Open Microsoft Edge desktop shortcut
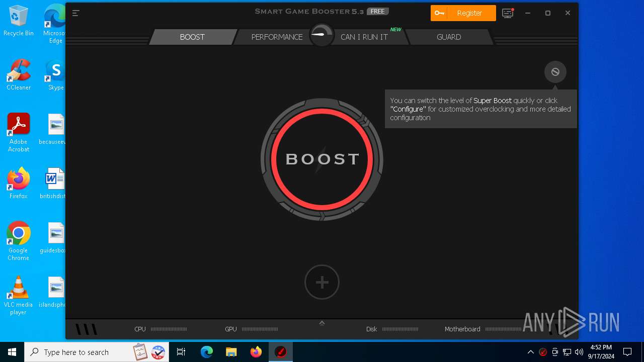Image resolution: width=644 pixels, height=362 pixels. [56, 24]
